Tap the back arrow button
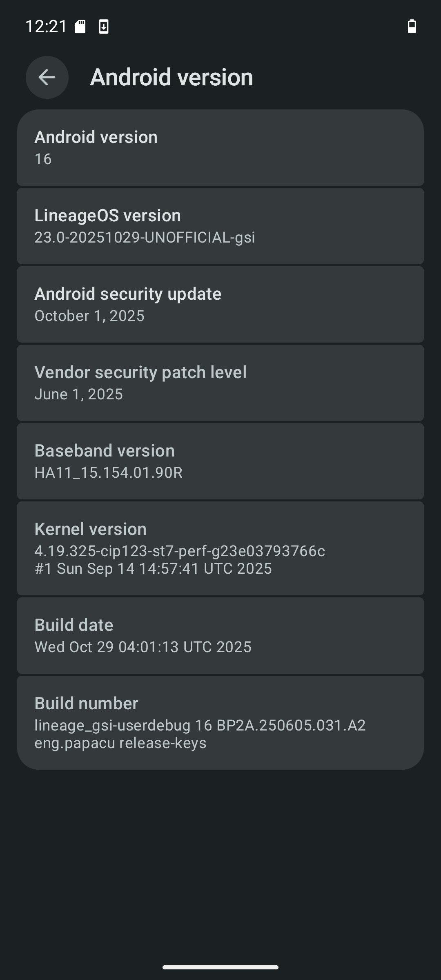Viewport: 441px width, 980px height. pos(47,77)
